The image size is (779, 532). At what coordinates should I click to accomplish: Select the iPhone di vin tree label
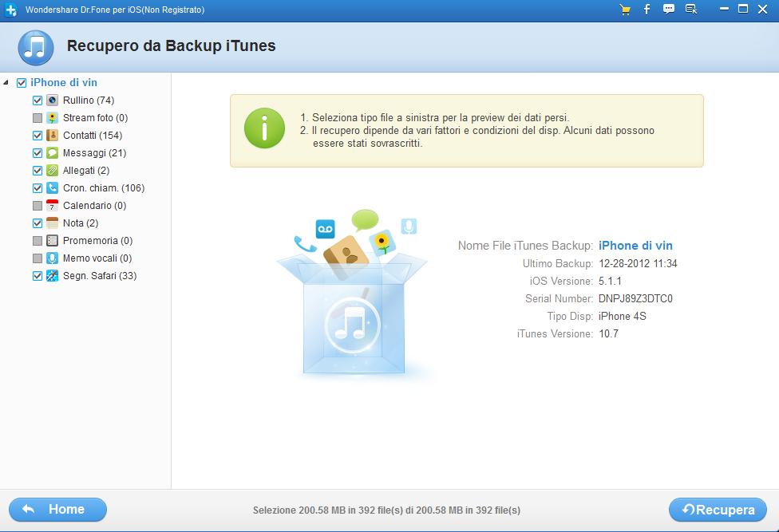pos(64,82)
